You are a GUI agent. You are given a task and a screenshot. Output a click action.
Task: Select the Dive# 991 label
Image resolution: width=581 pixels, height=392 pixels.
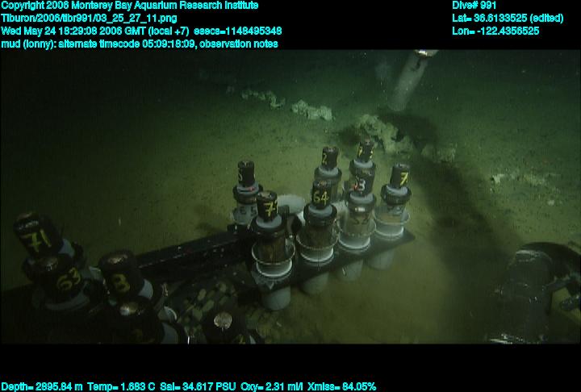(x=474, y=6)
